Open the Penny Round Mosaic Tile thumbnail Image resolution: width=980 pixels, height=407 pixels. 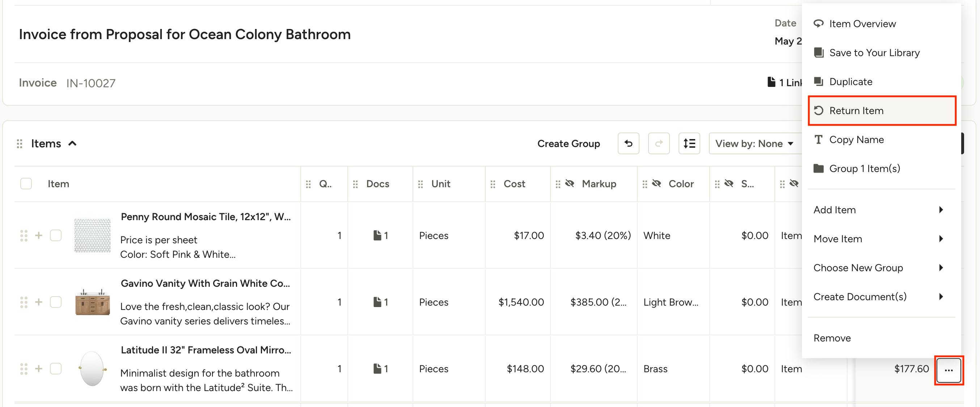point(92,235)
